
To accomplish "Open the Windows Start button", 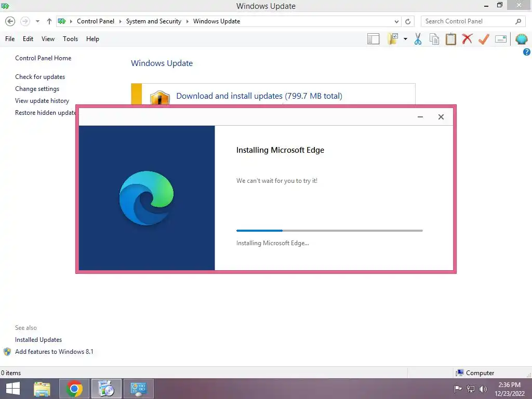I will pyautogui.click(x=13, y=389).
